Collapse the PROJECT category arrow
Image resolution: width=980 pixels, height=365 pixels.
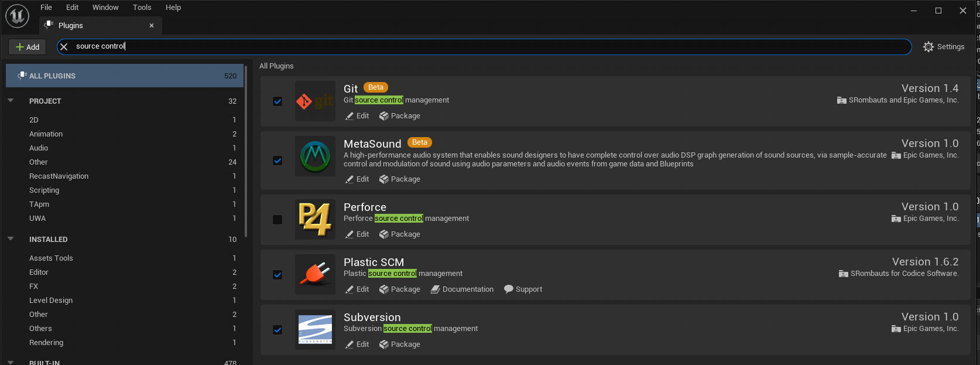11,100
